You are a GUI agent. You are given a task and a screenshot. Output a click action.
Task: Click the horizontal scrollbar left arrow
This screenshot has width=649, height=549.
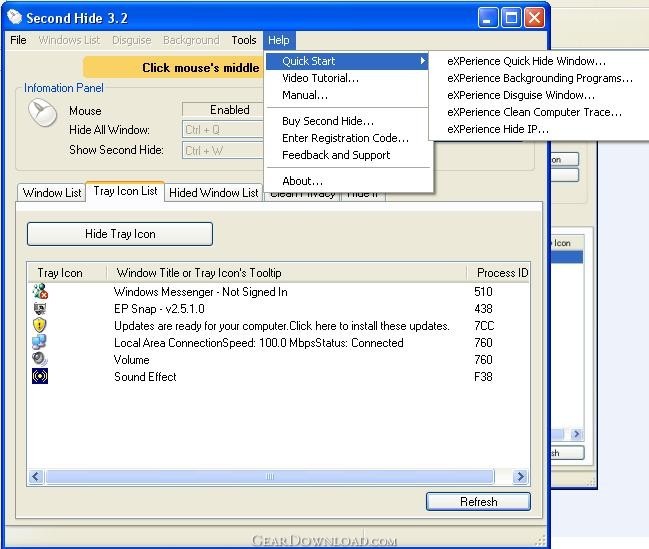36,477
